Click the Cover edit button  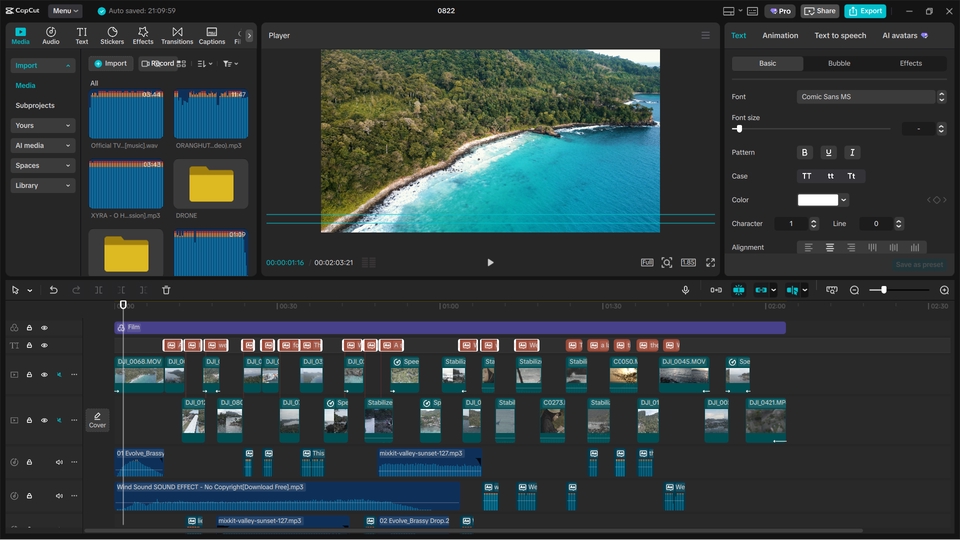point(97,420)
